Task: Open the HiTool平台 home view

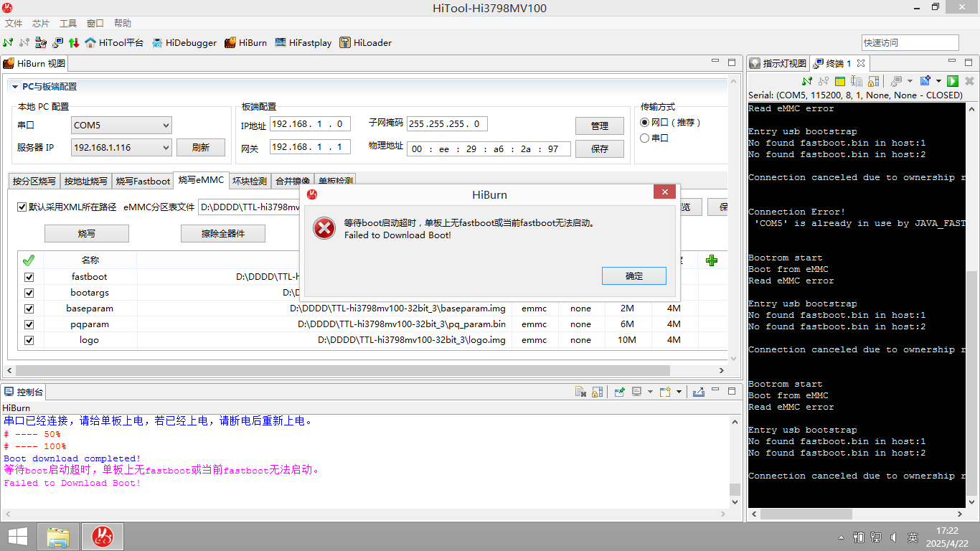Action: pyautogui.click(x=114, y=42)
